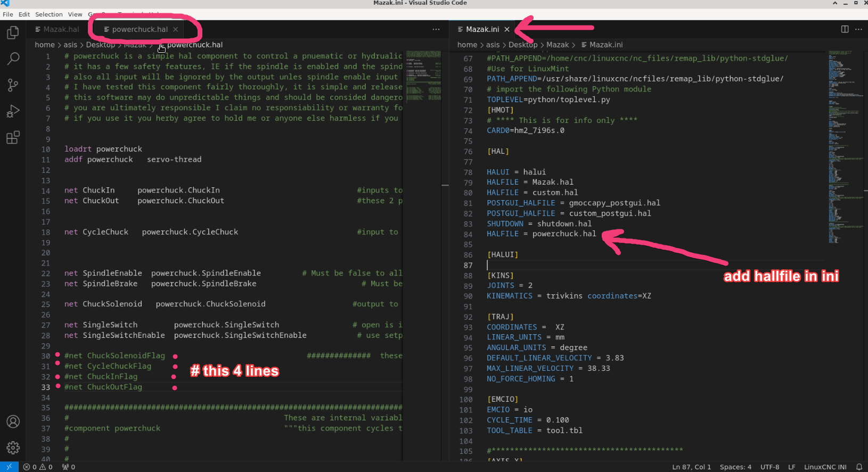Screen dimensions: 868x472
Task: Open the Manage gear menu
Action: coord(13,448)
